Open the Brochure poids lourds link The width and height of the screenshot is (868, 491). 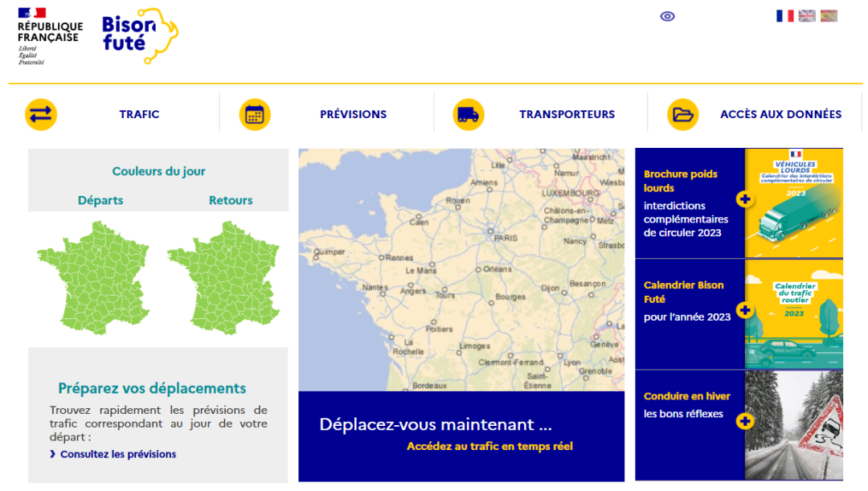(681, 181)
